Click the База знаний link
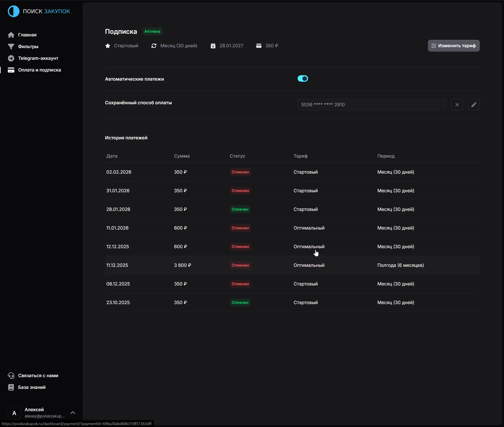Screen dimensions: 504x427 click(x=32, y=387)
